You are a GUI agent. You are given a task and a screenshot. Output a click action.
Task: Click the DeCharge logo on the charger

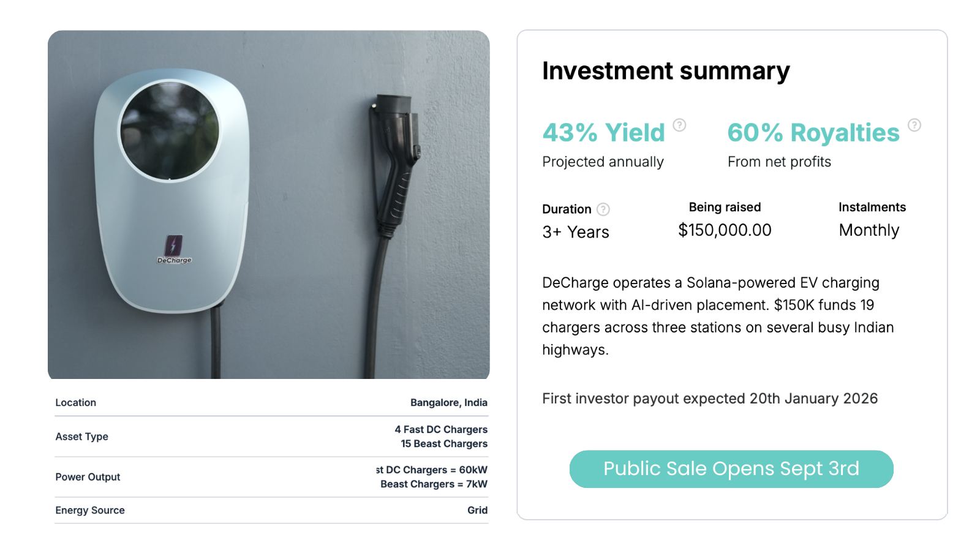point(174,250)
